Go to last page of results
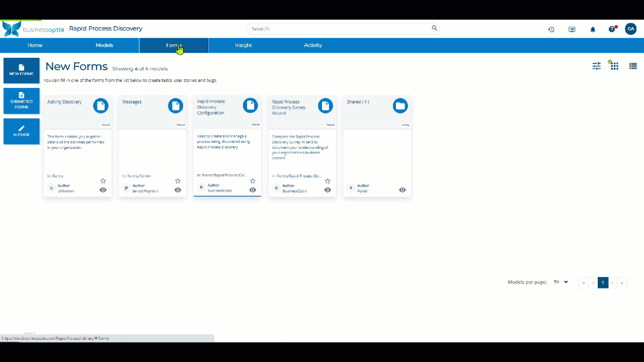 [622, 283]
